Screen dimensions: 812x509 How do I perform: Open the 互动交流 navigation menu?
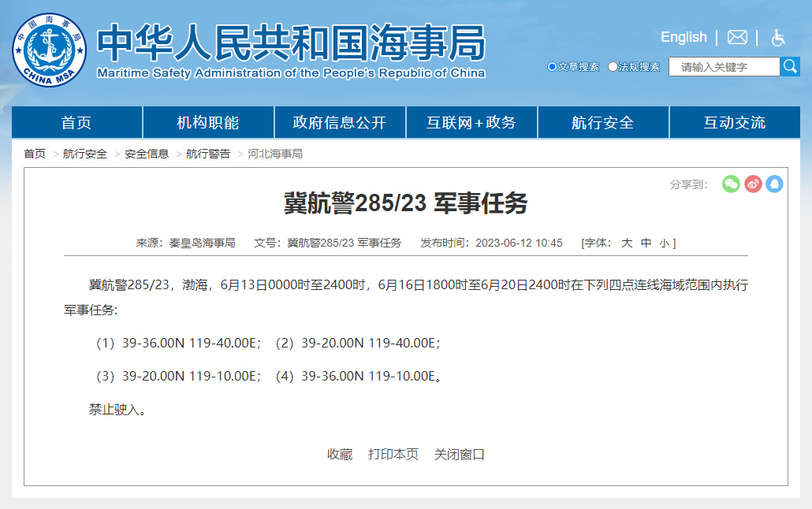pos(735,123)
